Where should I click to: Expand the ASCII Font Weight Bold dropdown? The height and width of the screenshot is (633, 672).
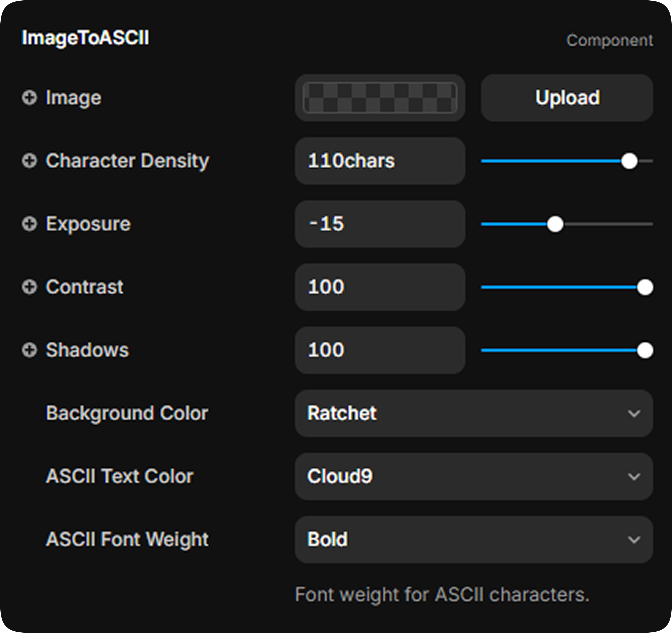click(x=473, y=539)
